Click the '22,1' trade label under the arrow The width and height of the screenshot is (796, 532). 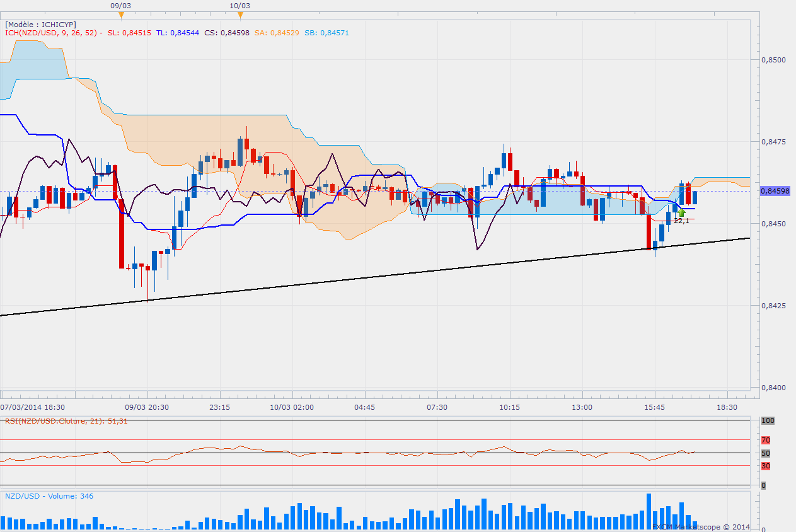(x=681, y=221)
